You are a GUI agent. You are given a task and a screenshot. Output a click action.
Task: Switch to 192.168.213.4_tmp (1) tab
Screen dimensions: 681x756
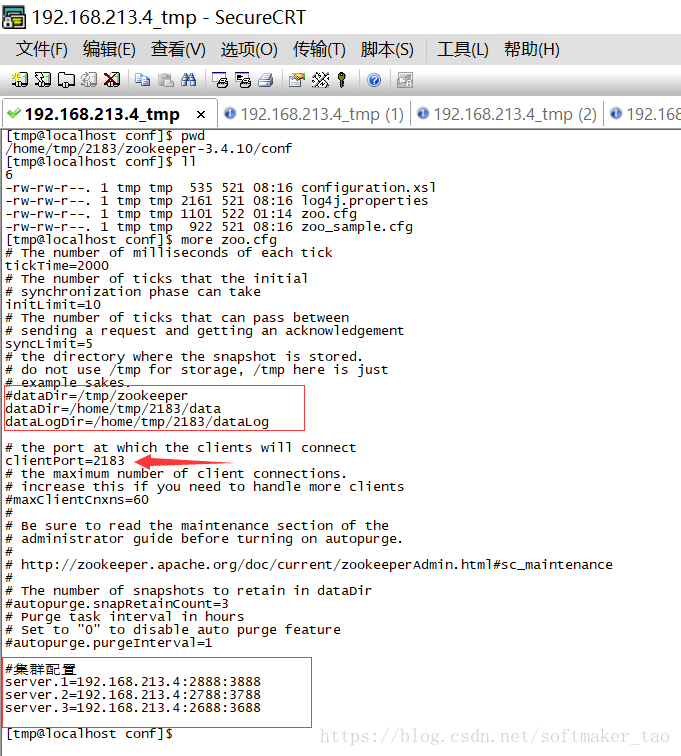pos(314,114)
